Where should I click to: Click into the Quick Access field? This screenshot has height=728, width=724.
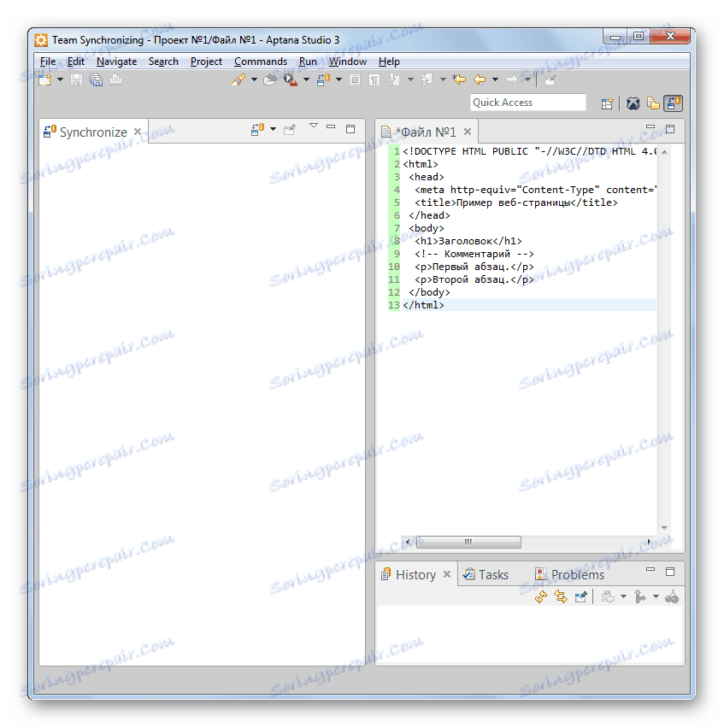528,103
